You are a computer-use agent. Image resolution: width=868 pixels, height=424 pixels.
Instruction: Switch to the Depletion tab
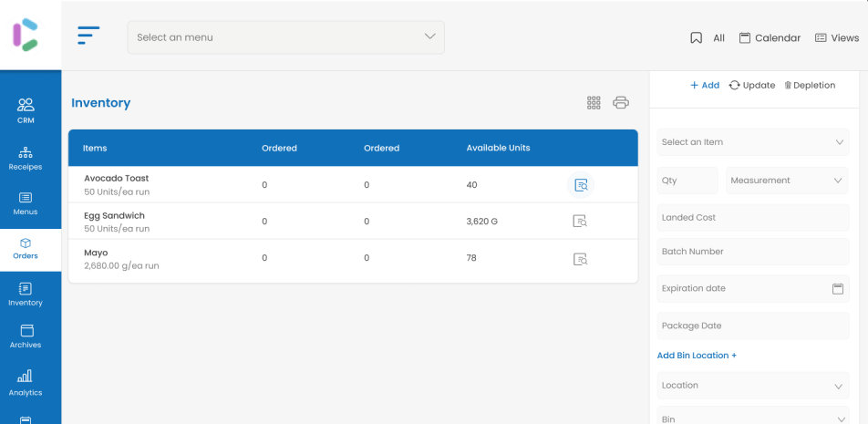[x=810, y=85]
